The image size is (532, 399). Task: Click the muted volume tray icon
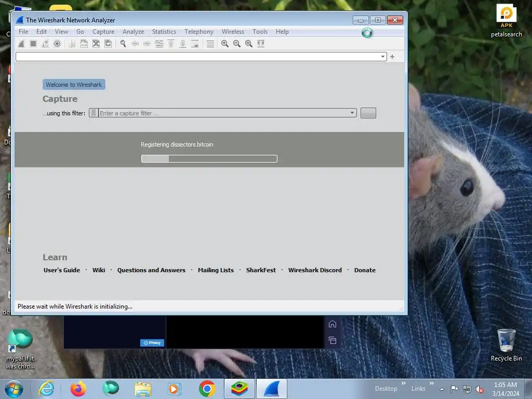[480, 389]
